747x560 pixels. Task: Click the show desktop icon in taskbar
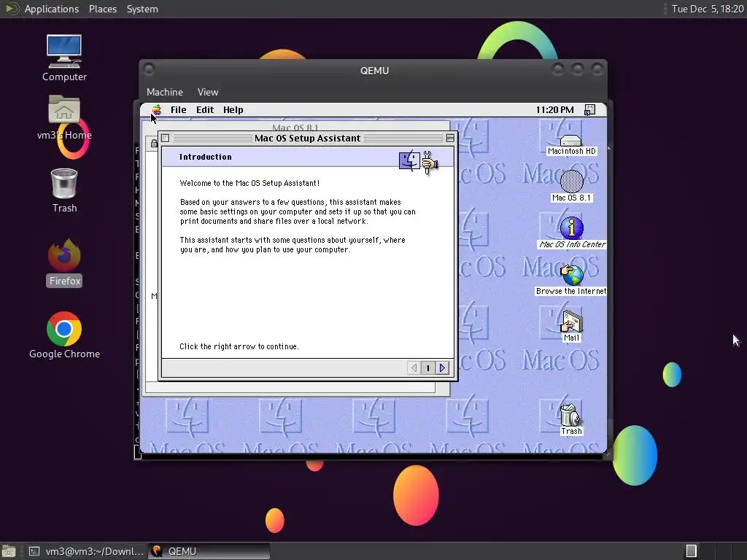click(x=9, y=551)
